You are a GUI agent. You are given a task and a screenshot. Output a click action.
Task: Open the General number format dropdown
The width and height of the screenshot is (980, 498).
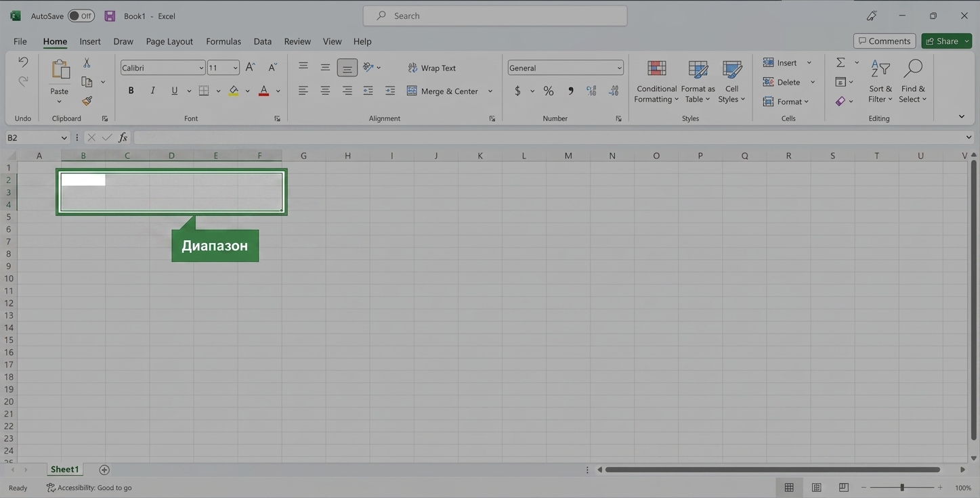(x=619, y=68)
